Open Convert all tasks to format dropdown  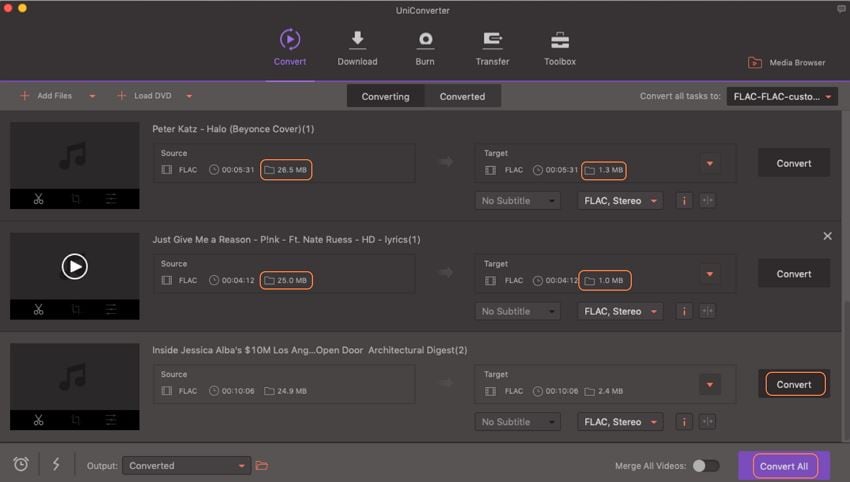[x=782, y=97]
